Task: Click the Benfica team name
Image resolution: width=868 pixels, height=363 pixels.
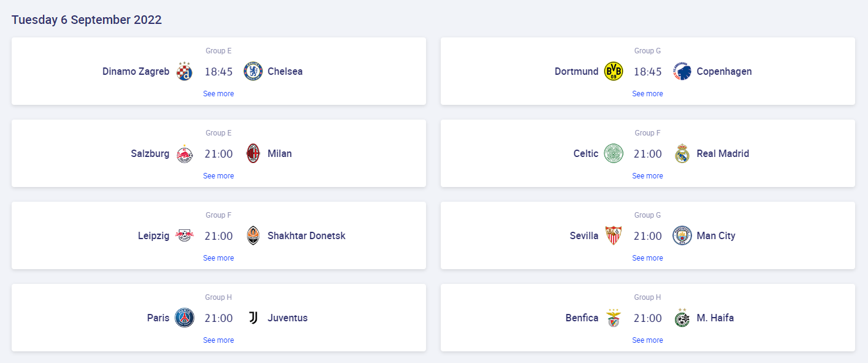Action: [582, 318]
